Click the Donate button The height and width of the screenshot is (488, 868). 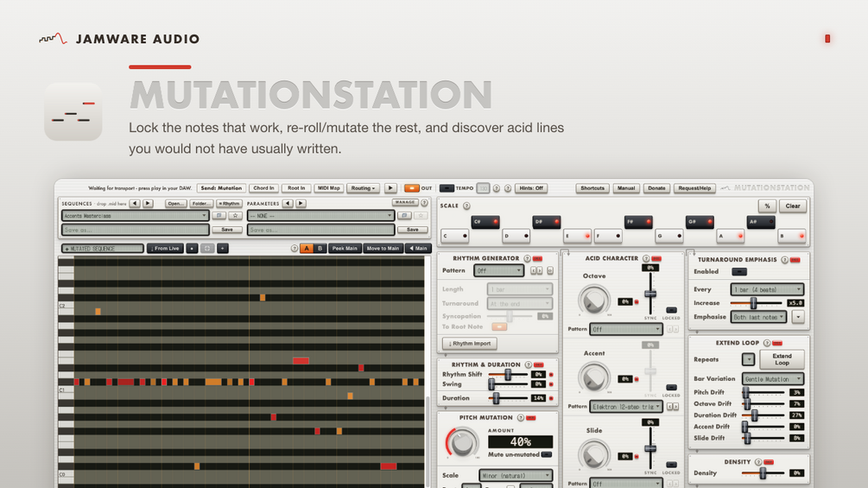[656, 188]
